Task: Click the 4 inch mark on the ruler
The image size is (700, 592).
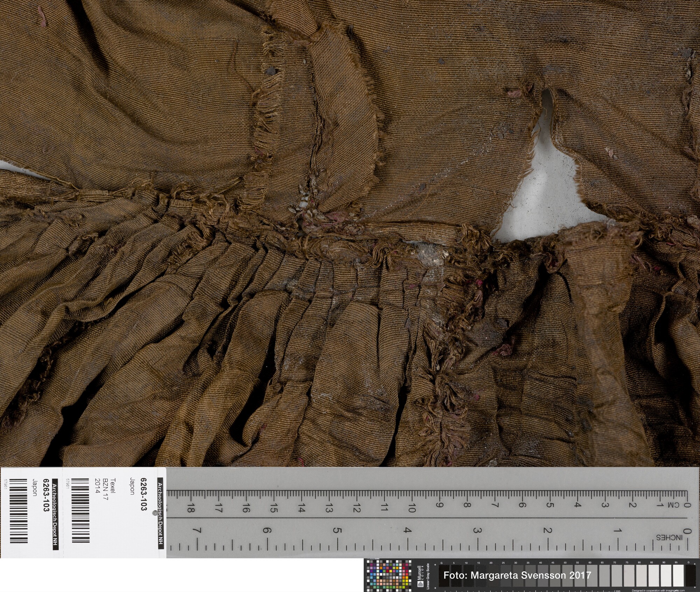Action: click(x=407, y=530)
